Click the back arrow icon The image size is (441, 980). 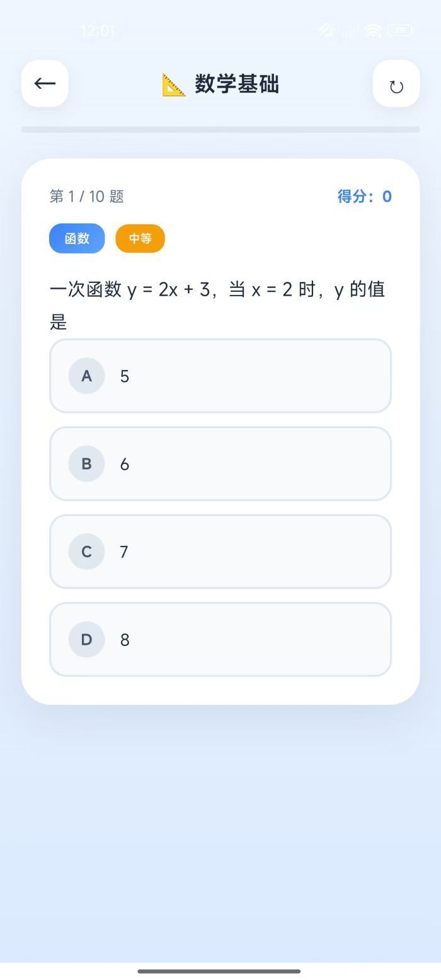(x=44, y=83)
